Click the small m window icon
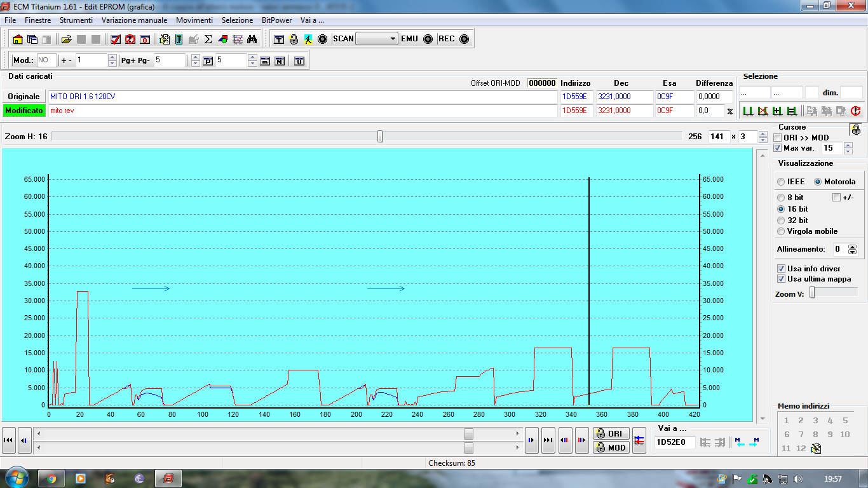The height and width of the screenshot is (488, 868). (265, 61)
